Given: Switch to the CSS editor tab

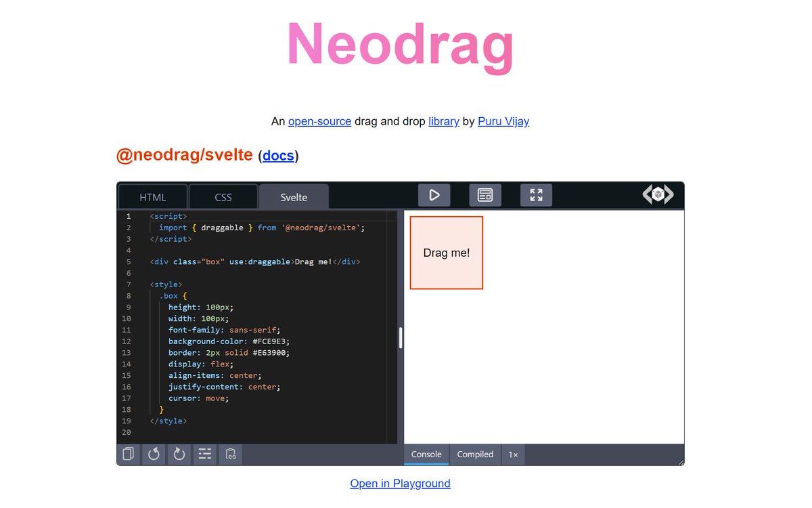Looking at the screenshot, I should coord(223,197).
